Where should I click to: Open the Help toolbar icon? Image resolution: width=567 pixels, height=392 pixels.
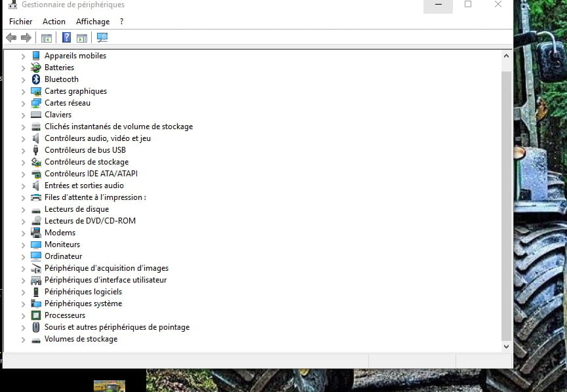tap(67, 37)
